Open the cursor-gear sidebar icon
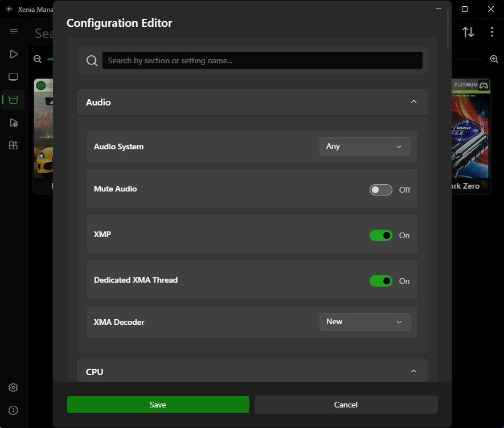 14,123
